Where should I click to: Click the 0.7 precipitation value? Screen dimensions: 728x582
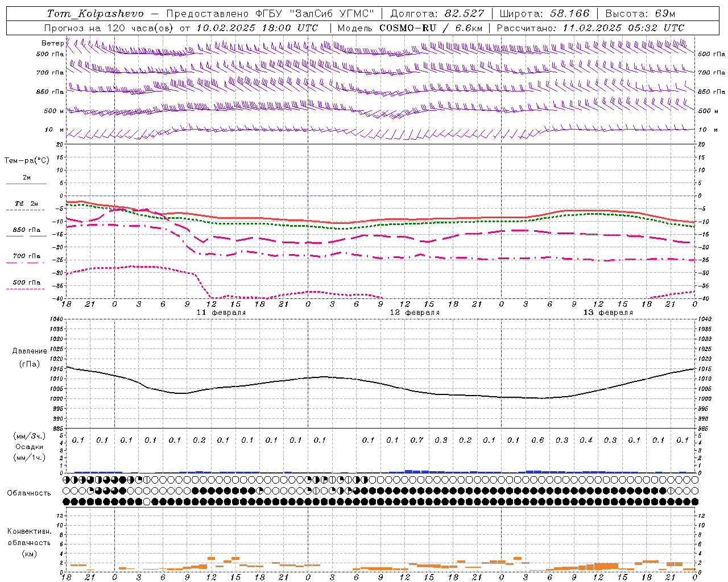click(x=417, y=440)
